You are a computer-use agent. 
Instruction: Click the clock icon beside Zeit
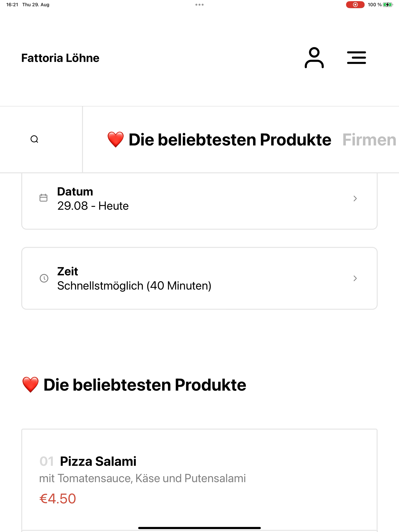44,278
